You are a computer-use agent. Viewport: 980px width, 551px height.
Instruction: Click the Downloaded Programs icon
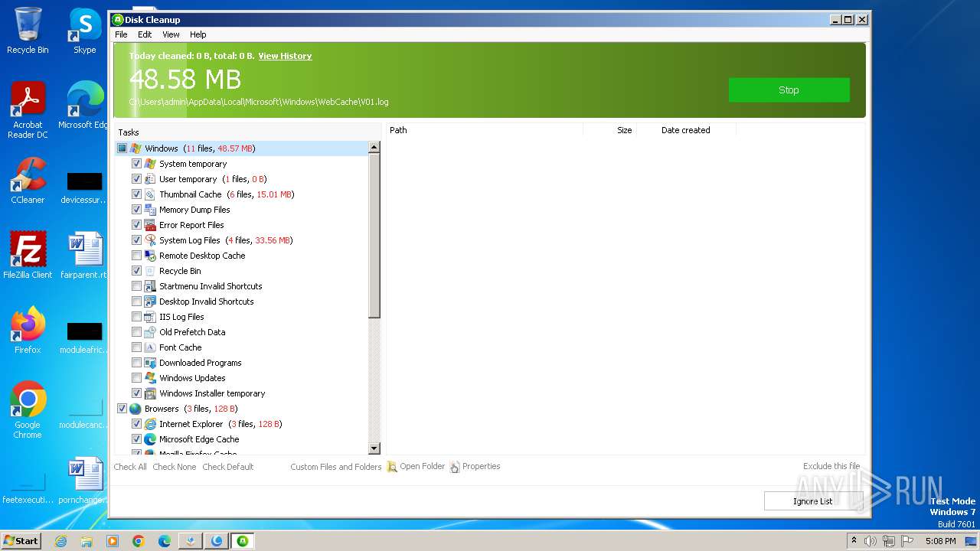tap(151, 363)
